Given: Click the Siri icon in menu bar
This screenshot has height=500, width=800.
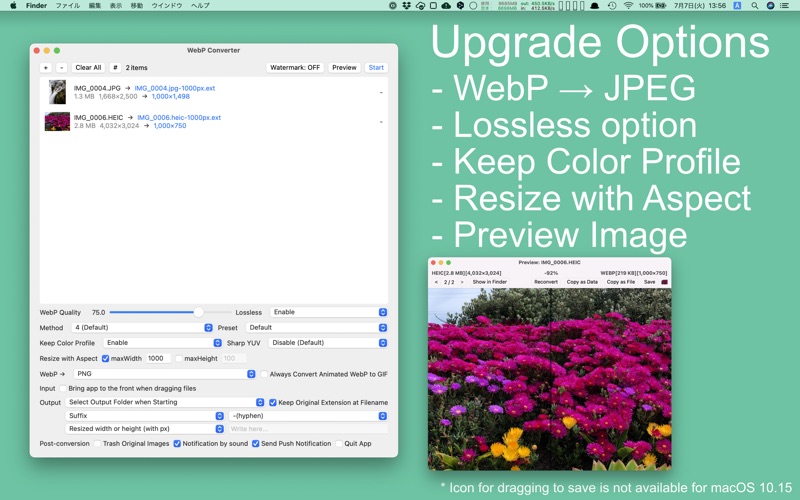Looking at the screenshot, I should point(770,5).
